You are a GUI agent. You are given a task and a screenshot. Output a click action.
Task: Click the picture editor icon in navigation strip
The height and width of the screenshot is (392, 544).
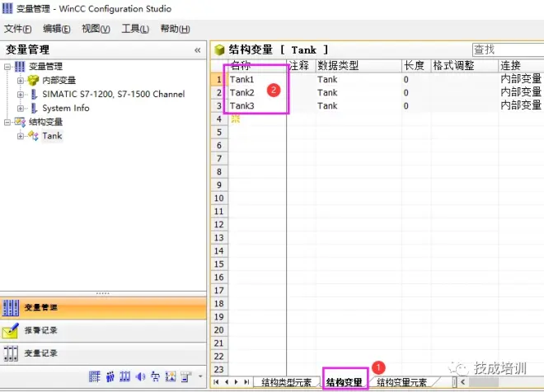click(x=171, y=376)
